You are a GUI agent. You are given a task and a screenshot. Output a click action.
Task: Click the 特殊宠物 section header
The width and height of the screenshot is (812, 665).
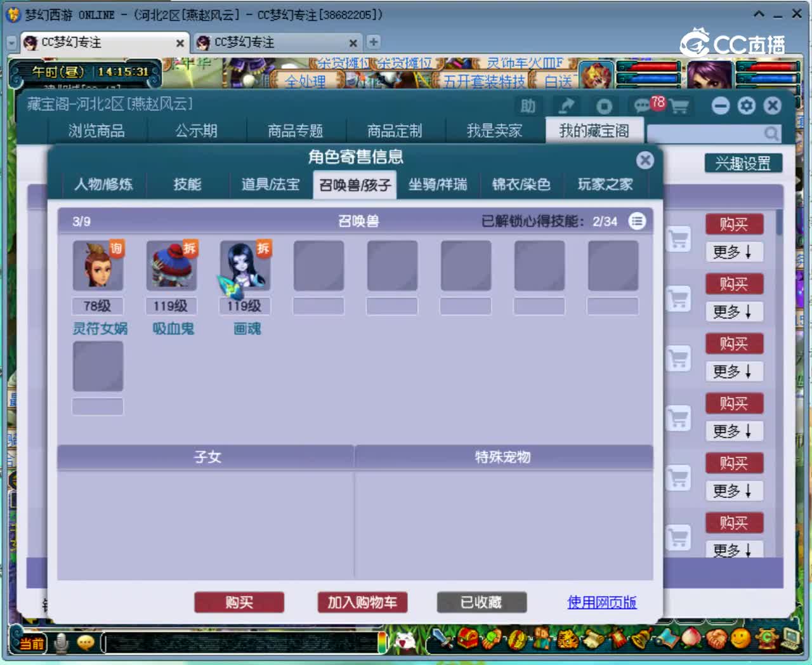coord(504,457)
